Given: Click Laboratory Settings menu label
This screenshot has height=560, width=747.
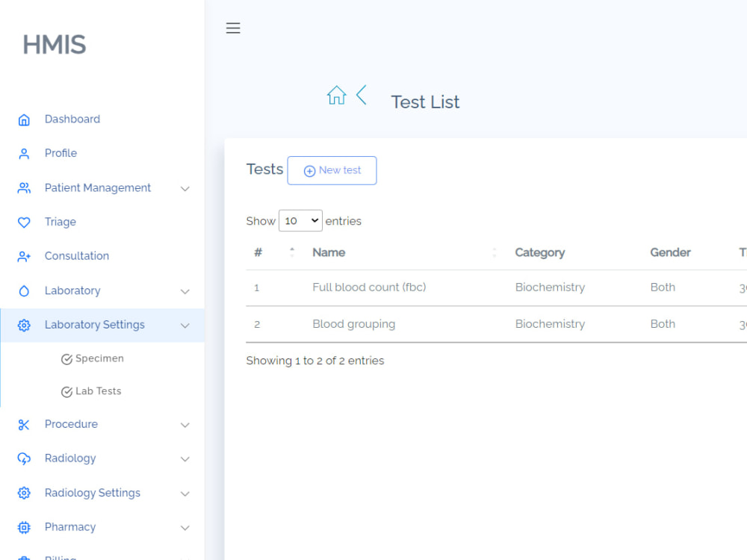Looking at the screenshot, I should [94, 325].
